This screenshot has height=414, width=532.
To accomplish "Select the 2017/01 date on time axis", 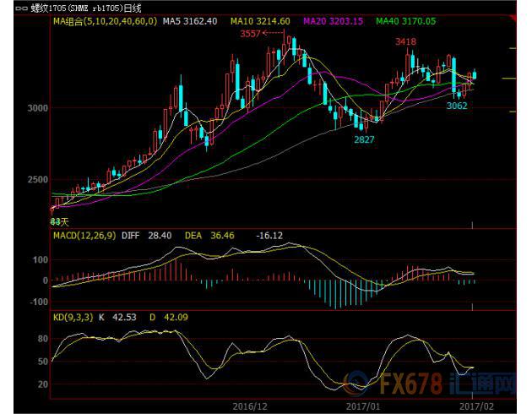I will click(366, 406).
